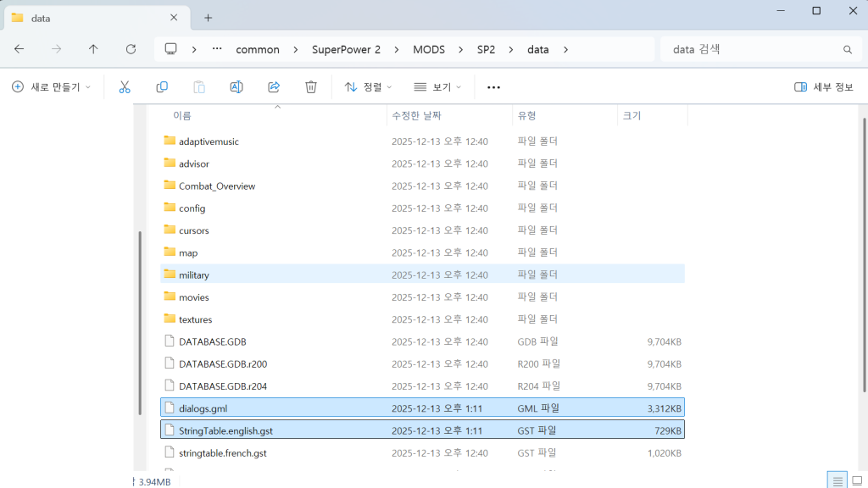
Task: Open the See more ellipsis icon
Action: tap(492, 86)
